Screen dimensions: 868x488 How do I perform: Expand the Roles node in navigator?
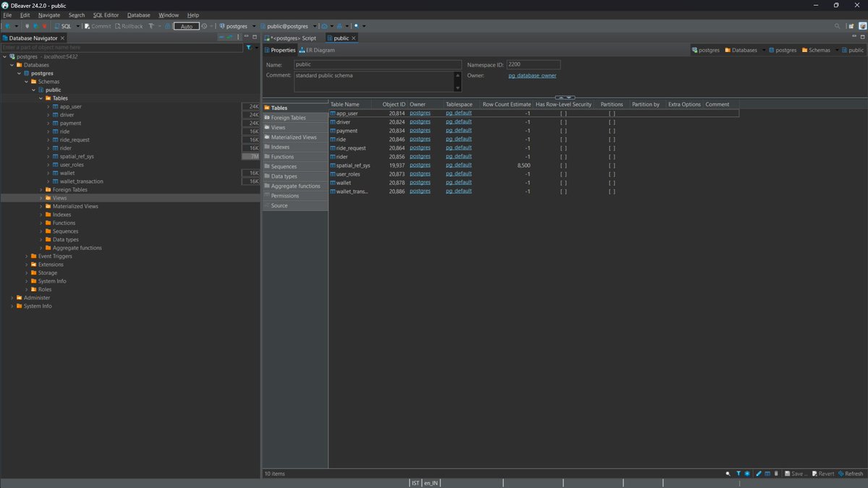[x=27, y=289]
